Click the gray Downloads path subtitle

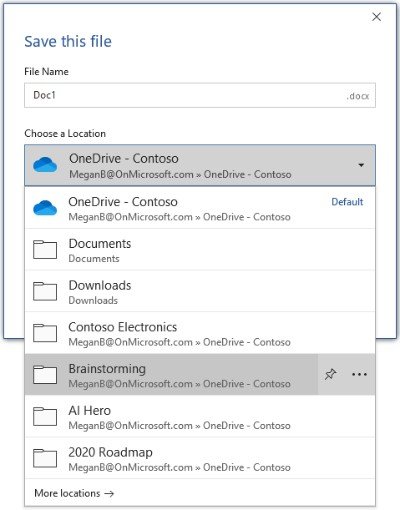[93, 300]
